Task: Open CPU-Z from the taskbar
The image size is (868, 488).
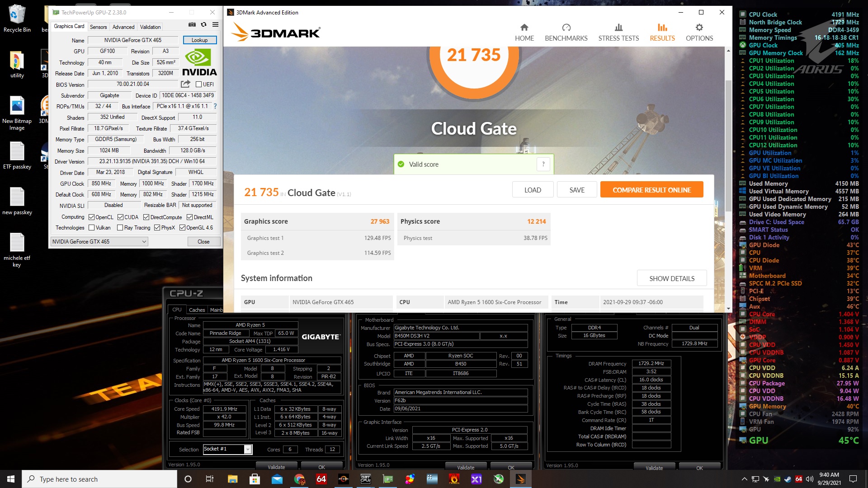Action: (366, 479)
